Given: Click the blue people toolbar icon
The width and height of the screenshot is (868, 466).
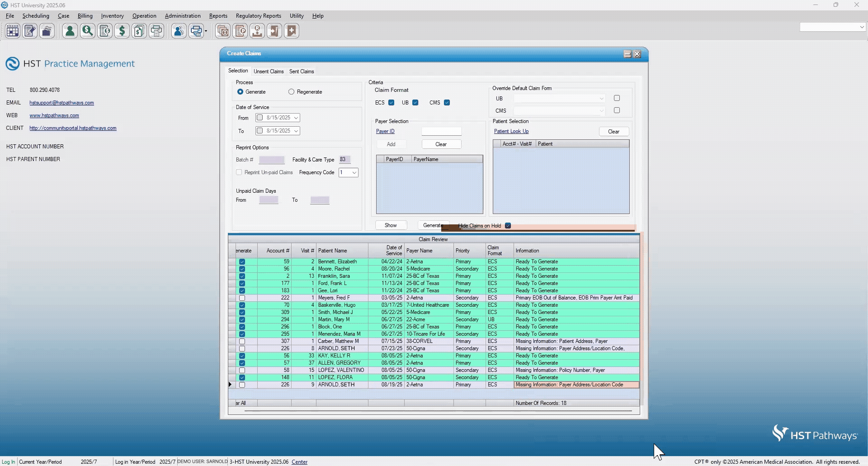Looking at the screenshot, I should (179, 31).
